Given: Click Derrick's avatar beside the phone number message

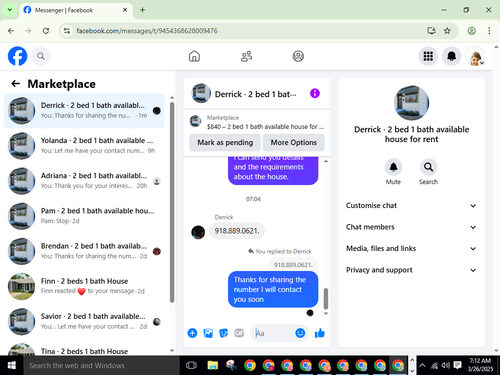Looking at the screenshot, I should tap(198, 232).
